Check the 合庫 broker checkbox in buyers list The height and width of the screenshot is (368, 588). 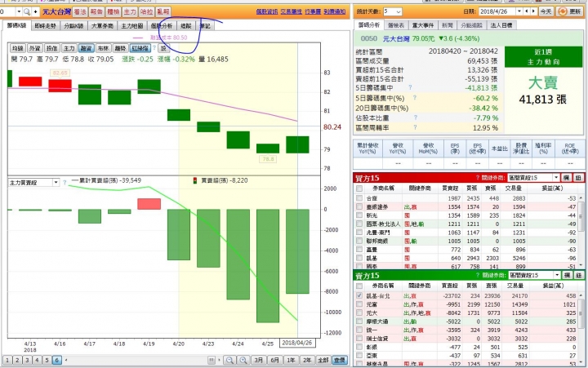[359, 198]
